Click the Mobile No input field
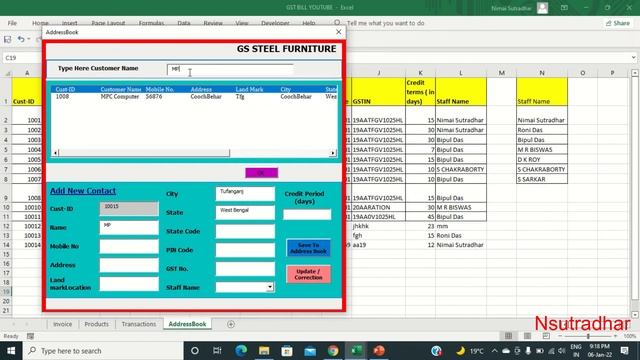Image resolution: width=640 pixels, height=360 pixels. click(129, 246)
